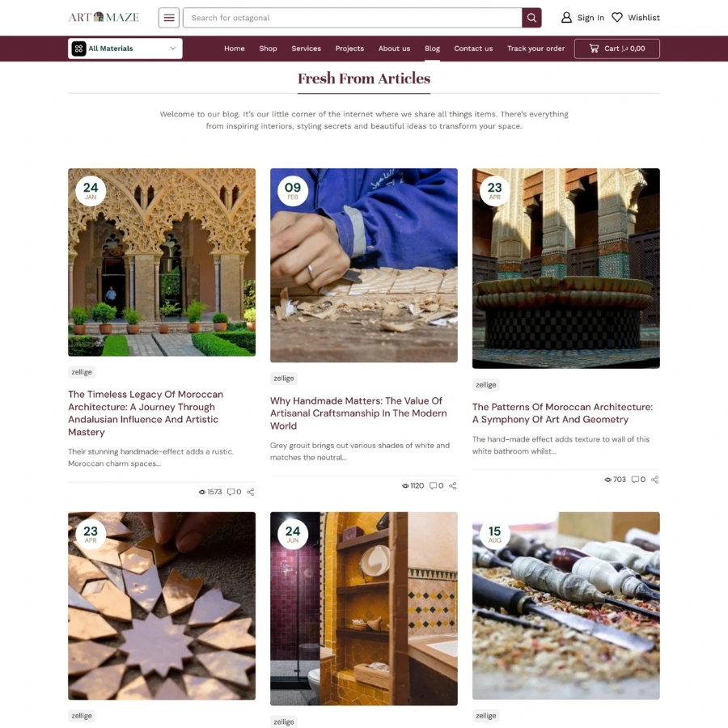Click the Search for octagonal input field
The image size is (728, 728).
tap(353, 18)
